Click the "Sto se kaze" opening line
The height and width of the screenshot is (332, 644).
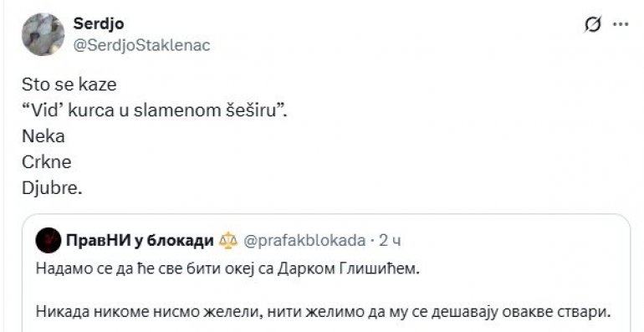pos(69,85)
